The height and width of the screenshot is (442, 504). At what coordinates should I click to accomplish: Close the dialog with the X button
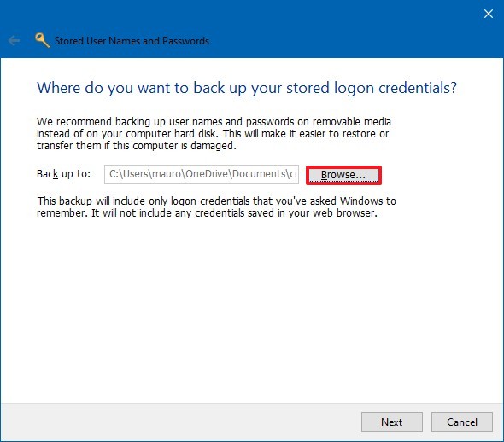point(489,14)
